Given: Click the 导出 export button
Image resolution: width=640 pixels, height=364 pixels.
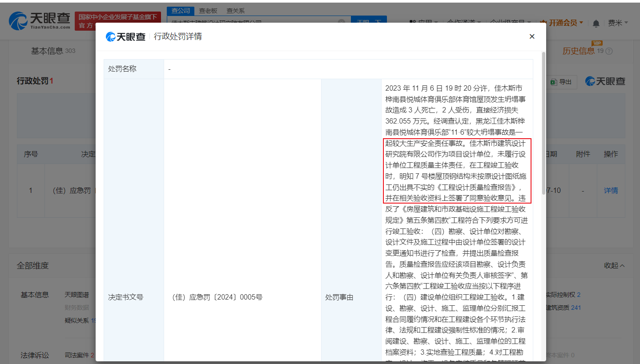Looking at the screenshot, I should pos(561,82).
